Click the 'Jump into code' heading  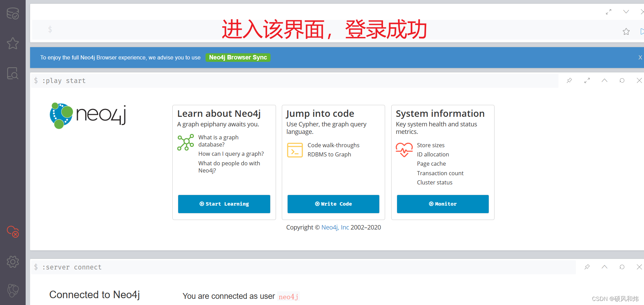(320, 114)
